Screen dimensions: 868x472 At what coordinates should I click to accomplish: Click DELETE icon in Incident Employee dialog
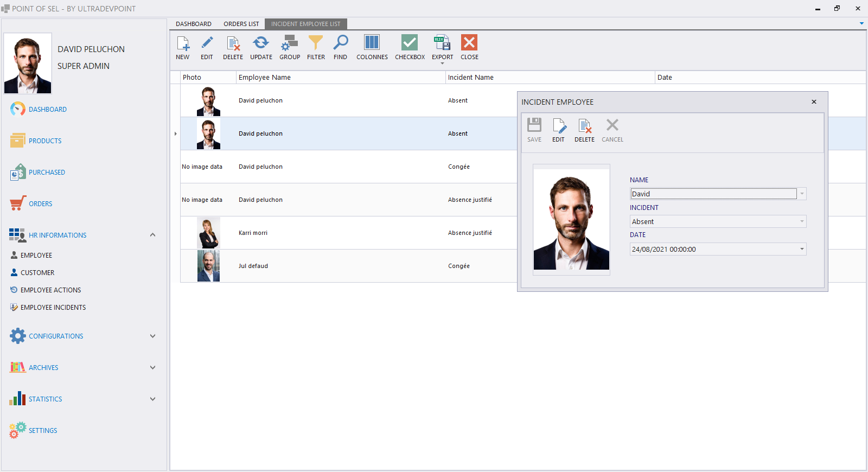tap(585, 125)
